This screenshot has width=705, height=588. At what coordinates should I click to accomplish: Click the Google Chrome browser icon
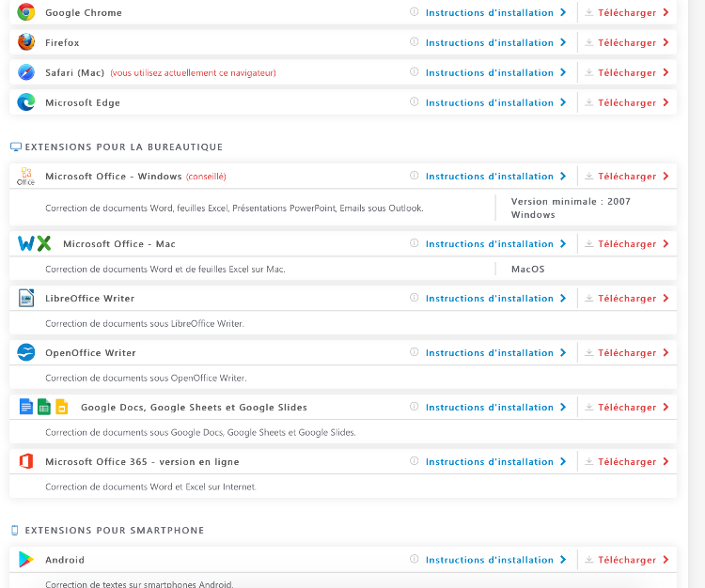[26, 12]
